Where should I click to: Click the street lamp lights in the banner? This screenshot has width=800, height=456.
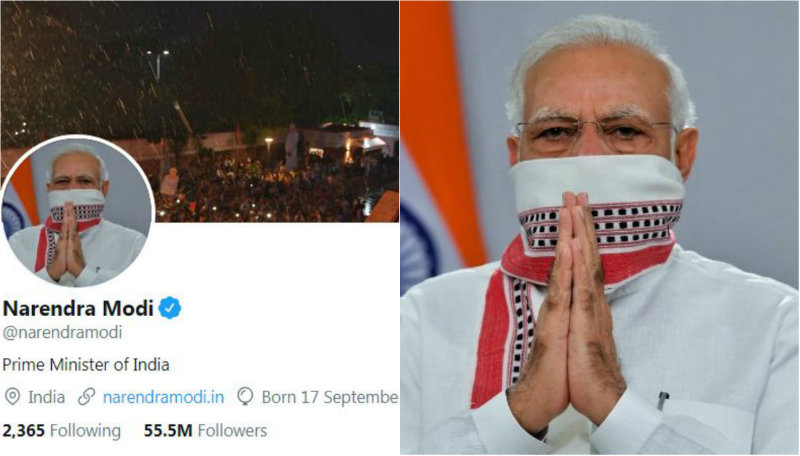[x=158, y=53]
